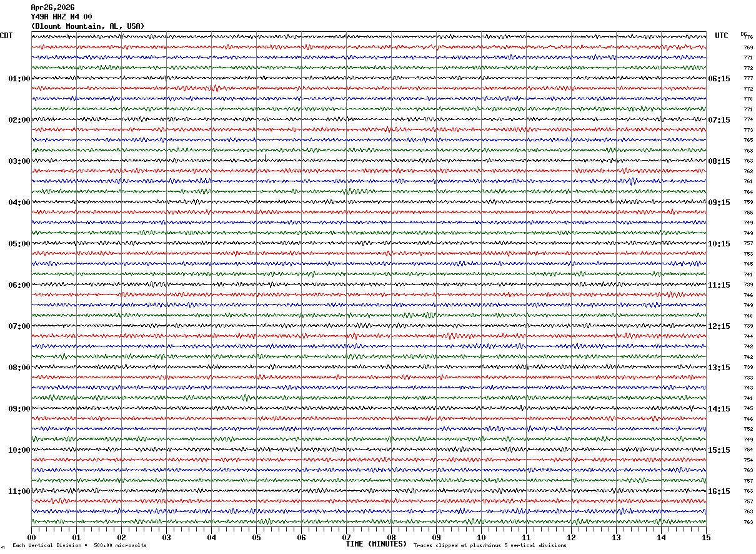
Task: Click the UTC time label "10:15"
Action: pos(719,244)
